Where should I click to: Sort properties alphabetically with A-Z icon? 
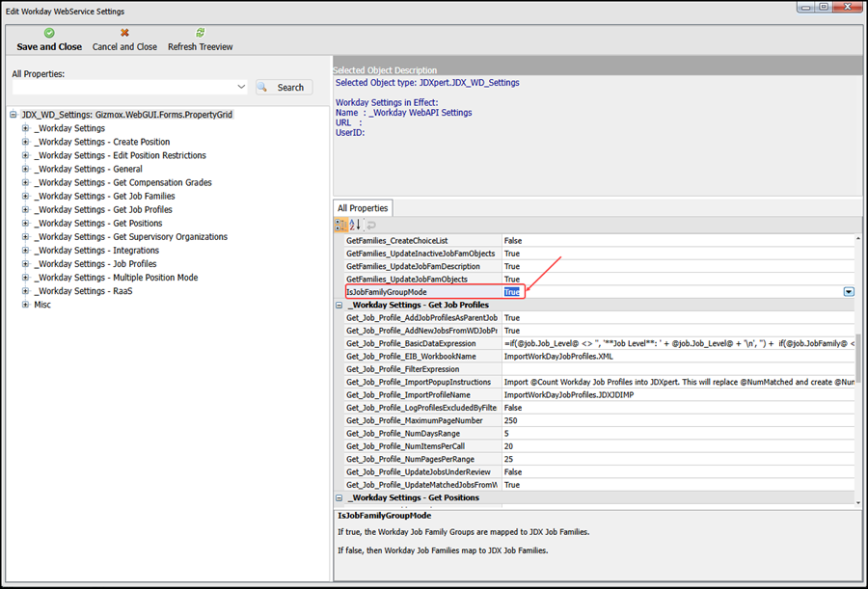tap(355, 225)
